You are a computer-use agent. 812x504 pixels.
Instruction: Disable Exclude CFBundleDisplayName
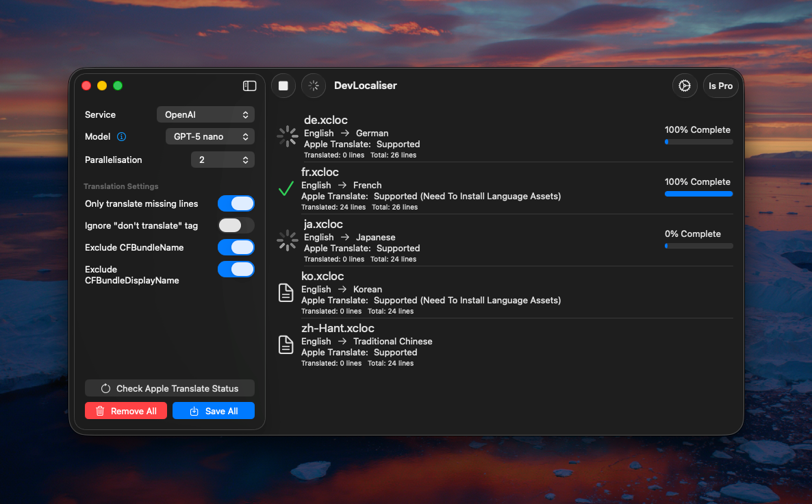pyautogui.click(x=236, y=269)
